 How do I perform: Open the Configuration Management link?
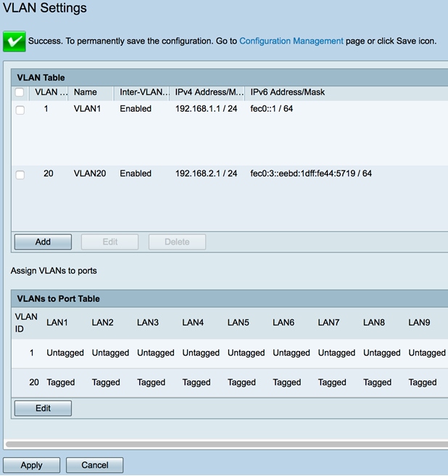click(x=291, y=41)
